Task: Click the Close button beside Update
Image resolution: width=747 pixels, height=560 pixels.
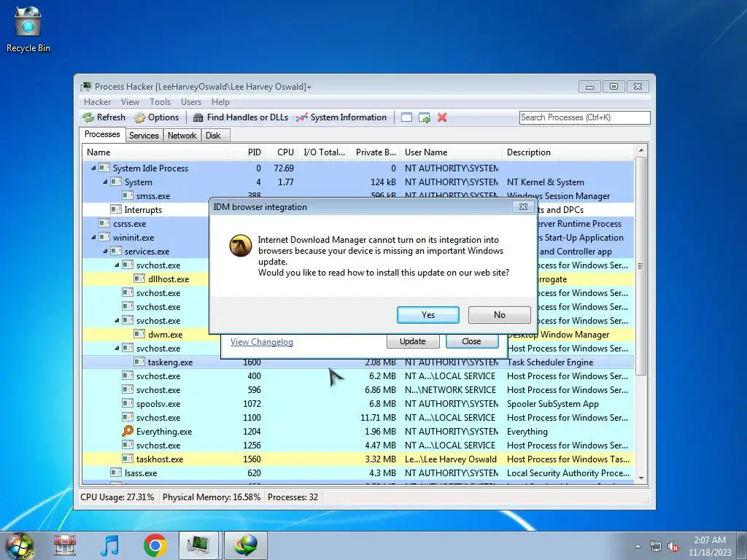Action: pos(472,341)
